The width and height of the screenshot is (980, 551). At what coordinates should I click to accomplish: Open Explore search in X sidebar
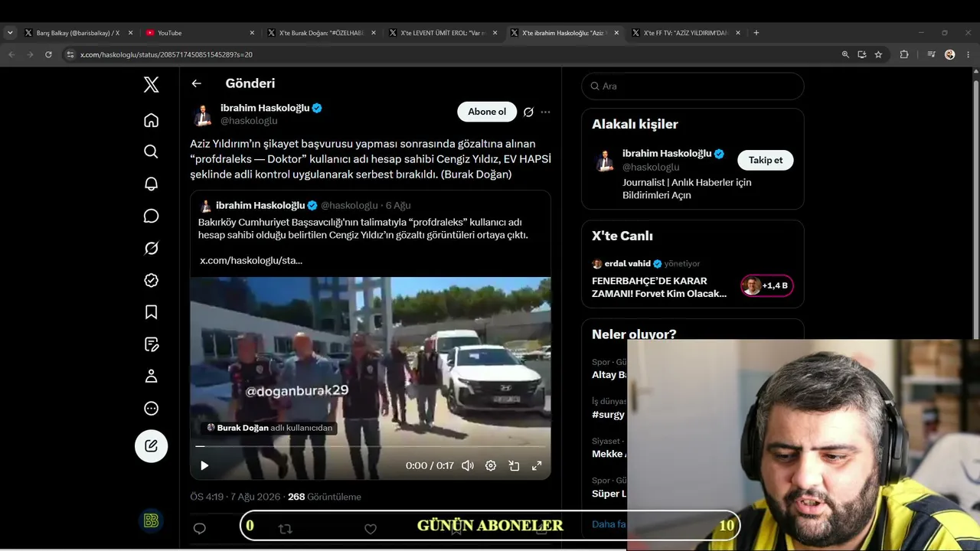tap(152, 152)
